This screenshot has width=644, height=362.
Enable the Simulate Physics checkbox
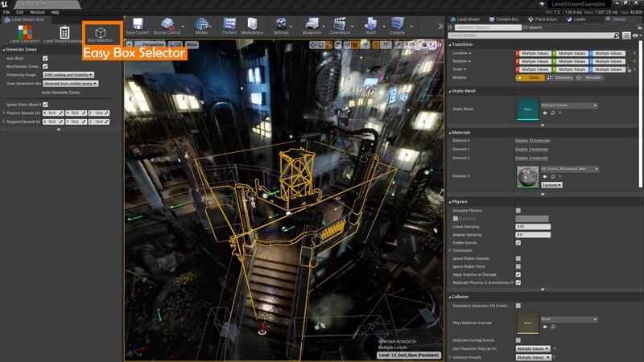pyautogui.click(x=518, y=211)
